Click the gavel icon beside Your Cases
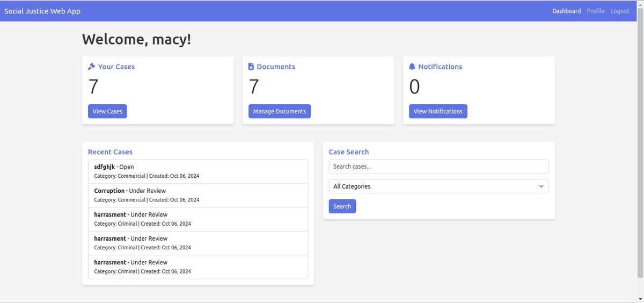This screenshot has height=303, width=644. pos(91,67)
